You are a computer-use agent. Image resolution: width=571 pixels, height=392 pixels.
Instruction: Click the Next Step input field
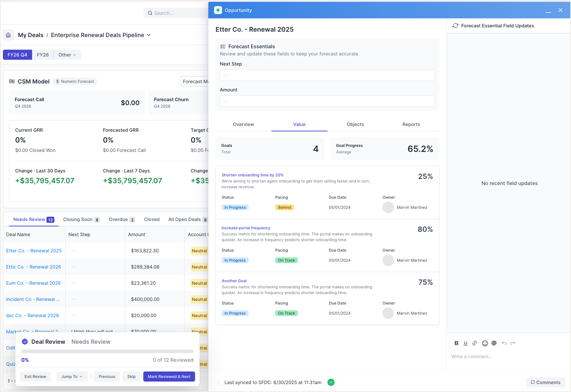(327, 75)
